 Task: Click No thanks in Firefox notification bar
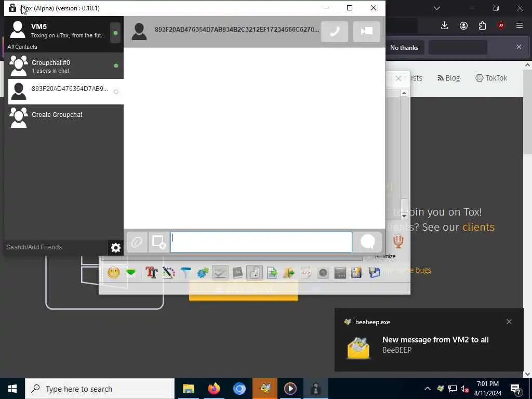coord(404,47)
